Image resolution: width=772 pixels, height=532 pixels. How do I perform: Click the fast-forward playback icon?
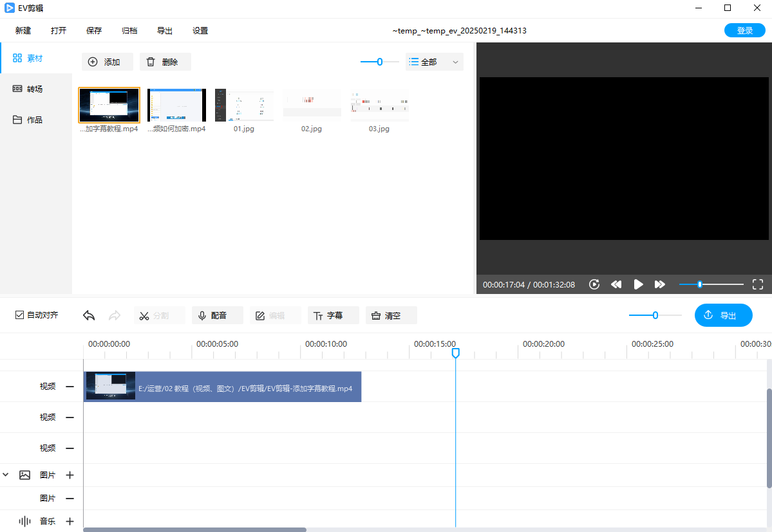[660, 284]
